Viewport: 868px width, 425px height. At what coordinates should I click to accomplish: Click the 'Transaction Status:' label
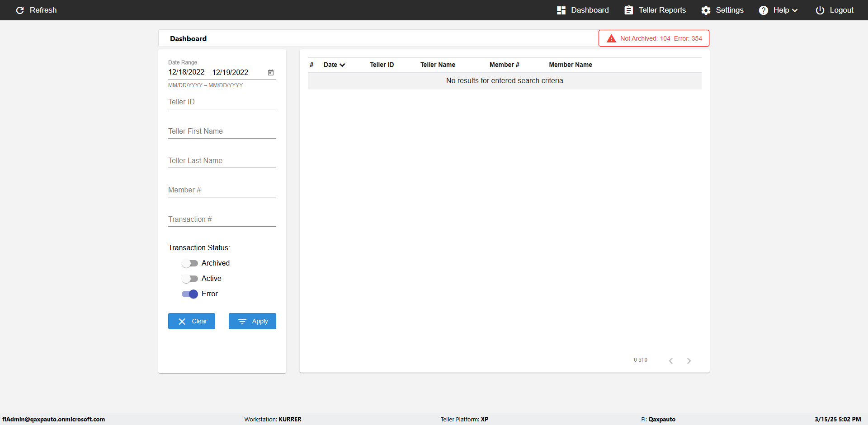click(x=199, y=248)
